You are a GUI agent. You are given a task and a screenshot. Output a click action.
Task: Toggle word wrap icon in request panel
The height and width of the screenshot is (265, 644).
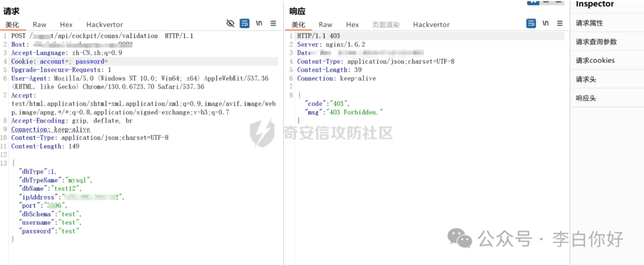pyautogui.click(x=244, y=23)
